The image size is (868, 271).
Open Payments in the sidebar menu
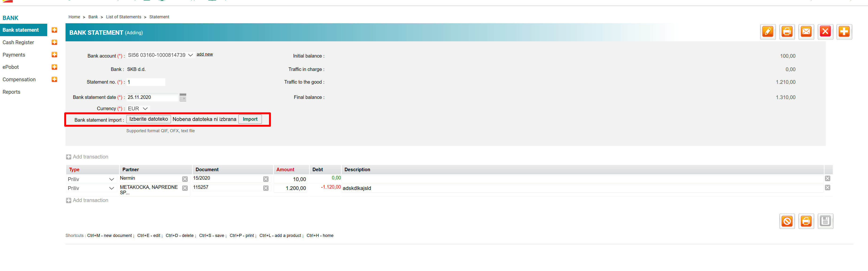14,55
